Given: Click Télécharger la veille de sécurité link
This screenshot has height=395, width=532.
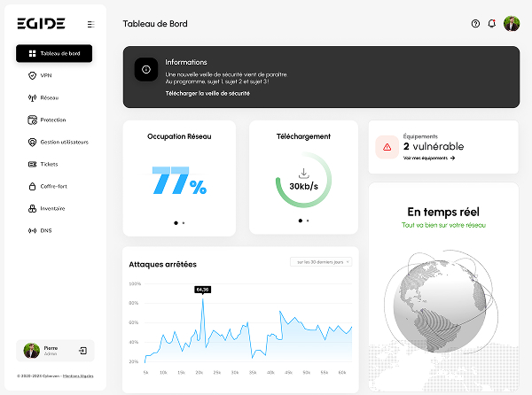Looking at the screenshot, I should click(x=207, y=94).
